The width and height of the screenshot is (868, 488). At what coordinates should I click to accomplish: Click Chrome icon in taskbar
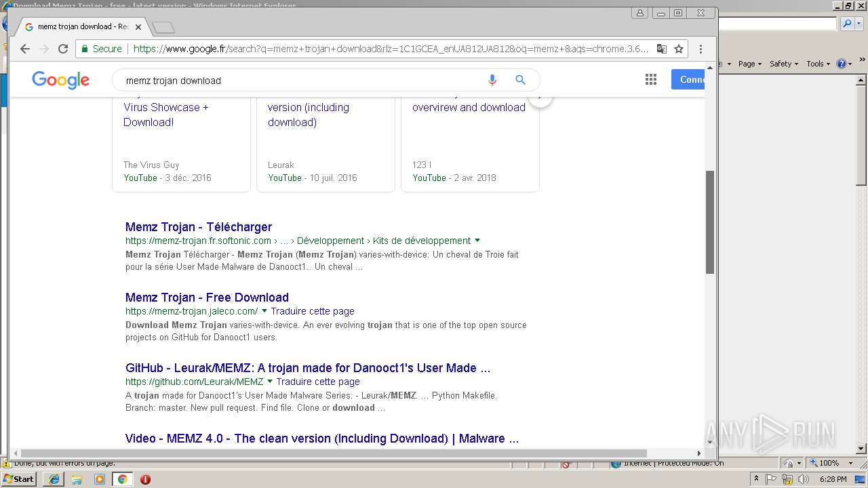123,479
